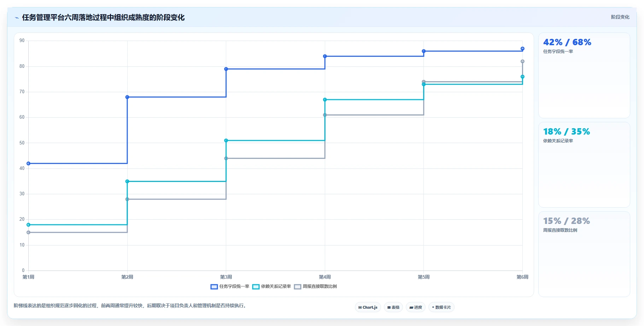Viewport: 644px width, 326px height.
Task: Click the blue data point at 第3周
Action: 226,69
